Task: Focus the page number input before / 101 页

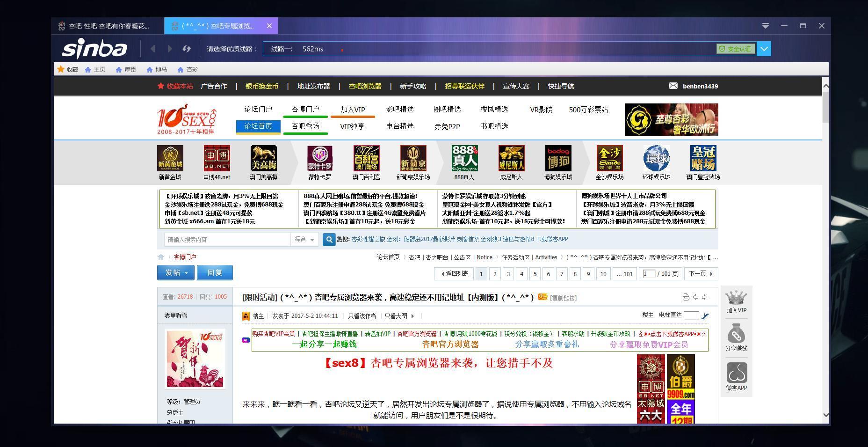Action: coord(649,273)
